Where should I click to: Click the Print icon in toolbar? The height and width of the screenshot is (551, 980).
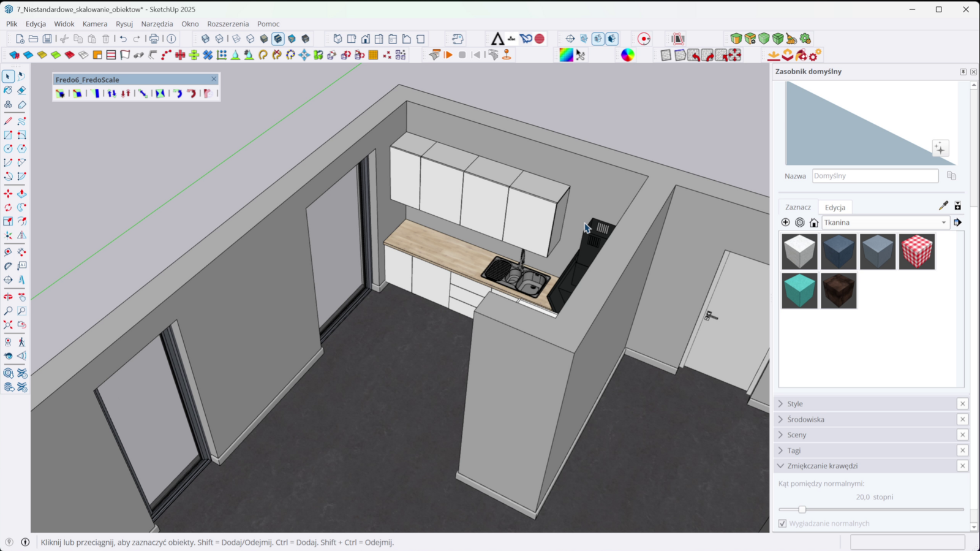tap(154, 39)
